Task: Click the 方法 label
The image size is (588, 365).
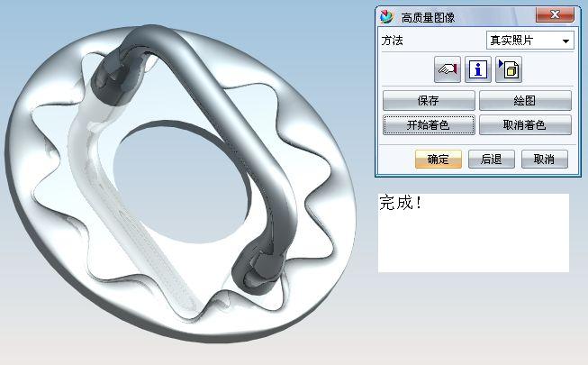Action: pyautogui.click(x=392, y=41)
